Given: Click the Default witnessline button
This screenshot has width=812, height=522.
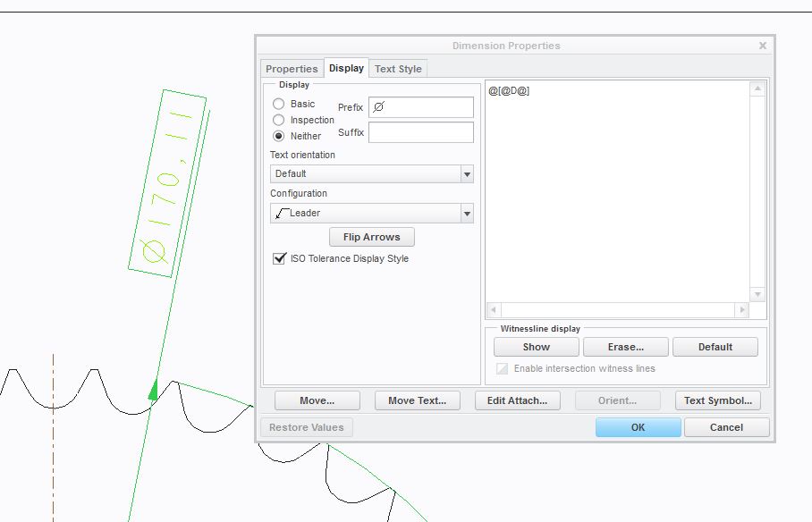Looking at the screenshot, I should click(715, 347).
